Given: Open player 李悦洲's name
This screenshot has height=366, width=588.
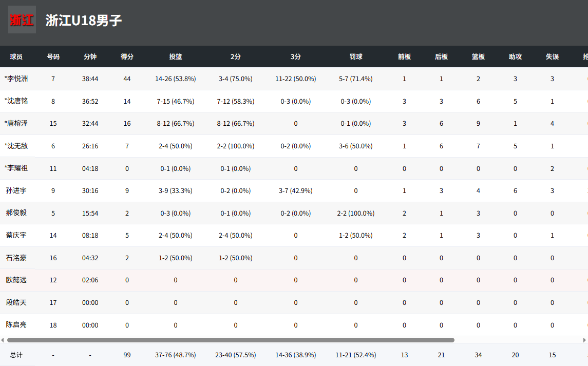Looking at the screenshot, I should tap(16, 79).
